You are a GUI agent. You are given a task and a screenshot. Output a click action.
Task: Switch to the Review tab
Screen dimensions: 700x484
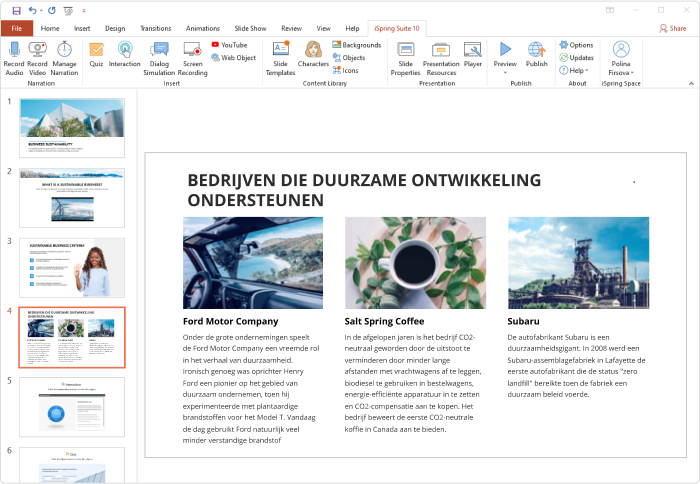292,28
